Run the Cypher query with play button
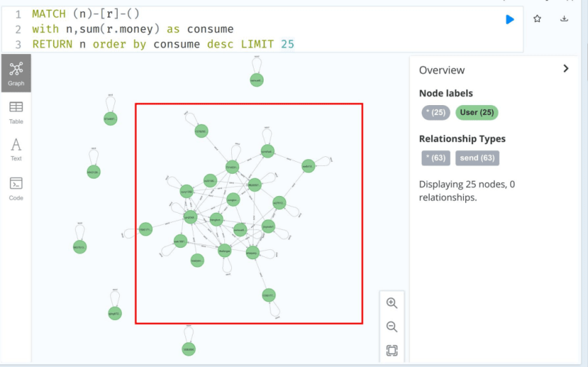Screen dimensions: 588x367 [510, 19]
